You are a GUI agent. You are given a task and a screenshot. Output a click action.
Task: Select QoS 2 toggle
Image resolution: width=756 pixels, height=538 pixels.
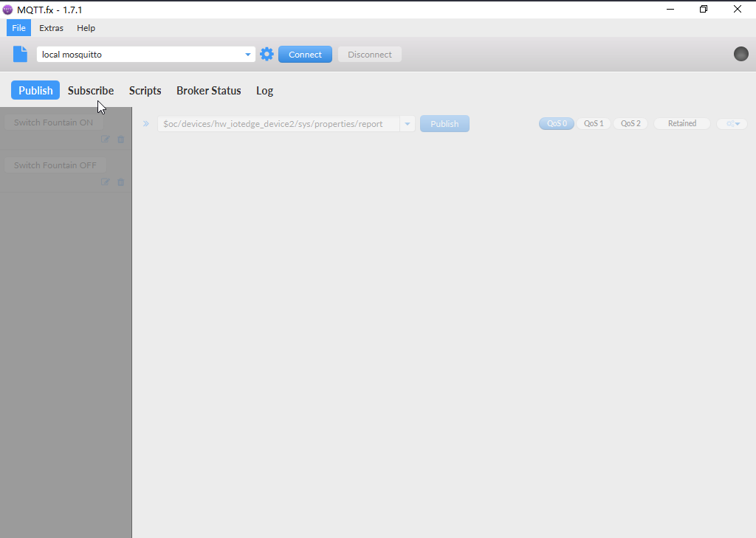point(630,123)
